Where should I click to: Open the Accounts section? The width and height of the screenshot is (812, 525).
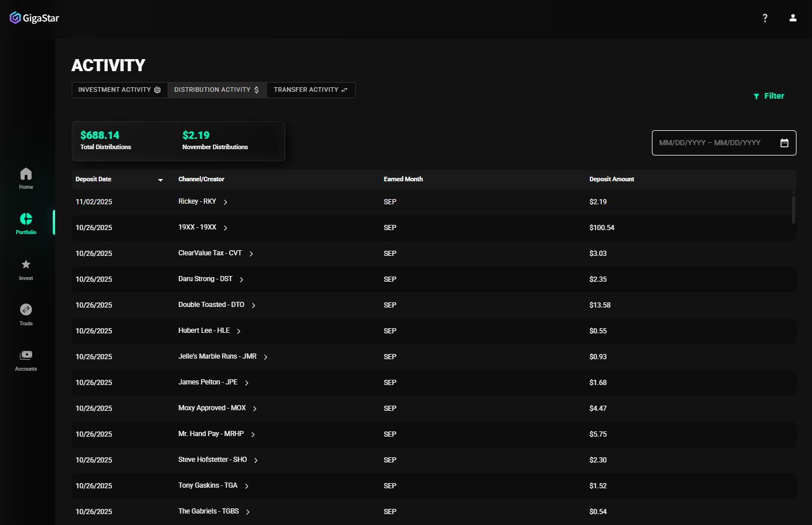pos(26,359)
